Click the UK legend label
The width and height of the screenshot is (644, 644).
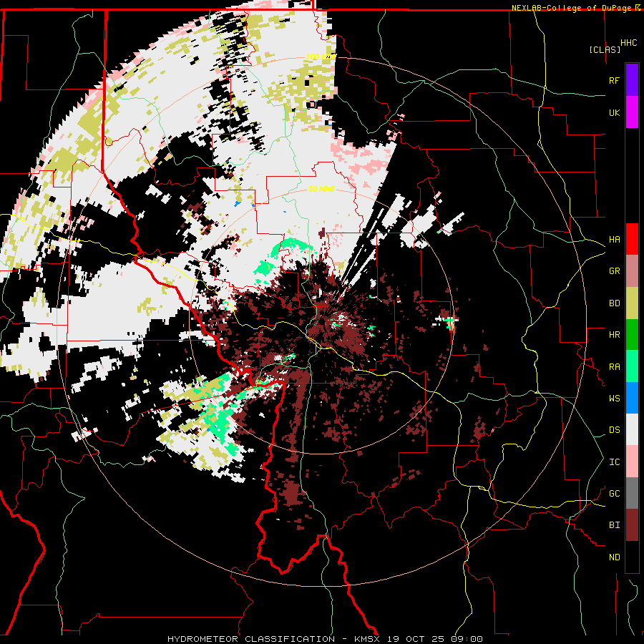click(x=614, y=112)
